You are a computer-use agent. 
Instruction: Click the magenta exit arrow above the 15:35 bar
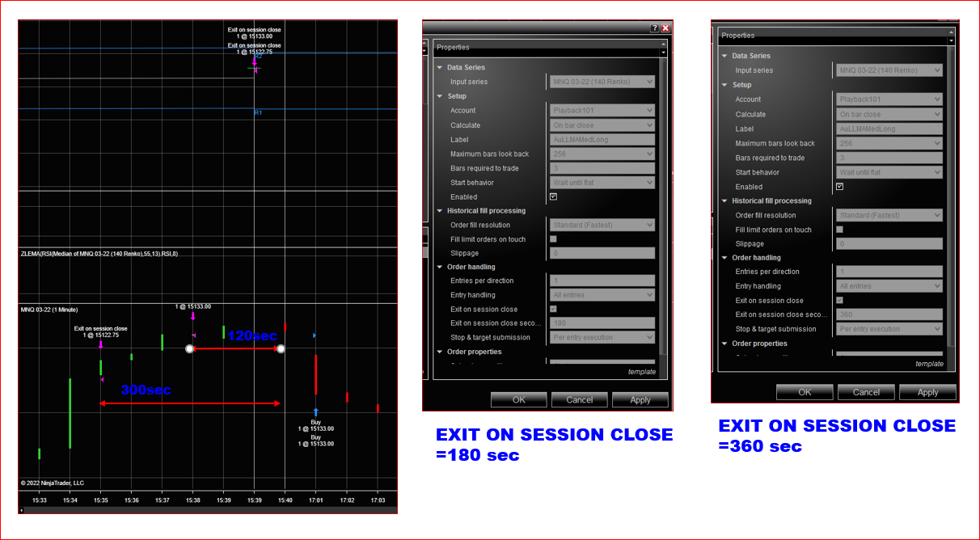point(100,345)
